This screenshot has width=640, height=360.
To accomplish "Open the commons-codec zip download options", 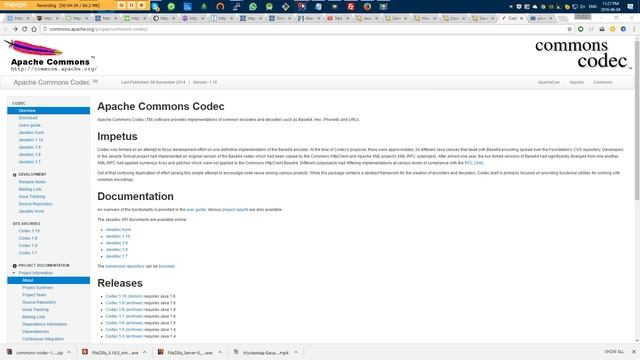I will click(69, 352).
